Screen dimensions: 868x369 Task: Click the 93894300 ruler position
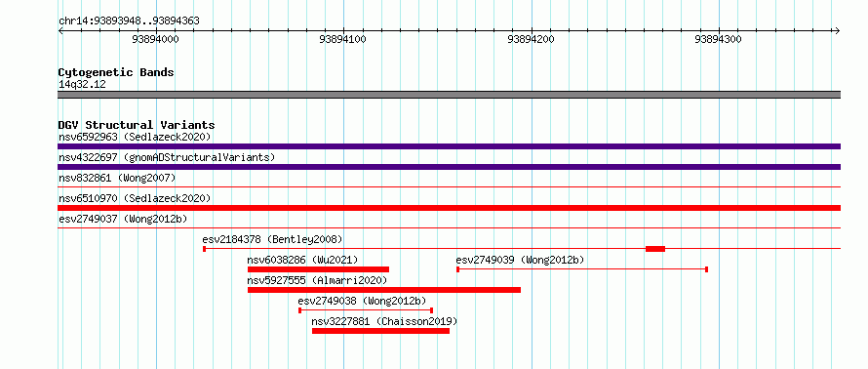click(x=719, y=40)
